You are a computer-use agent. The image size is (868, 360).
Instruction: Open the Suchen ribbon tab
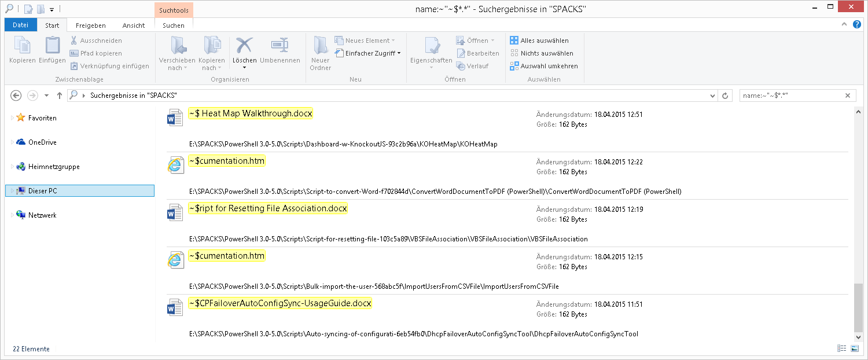click(173, 25)
